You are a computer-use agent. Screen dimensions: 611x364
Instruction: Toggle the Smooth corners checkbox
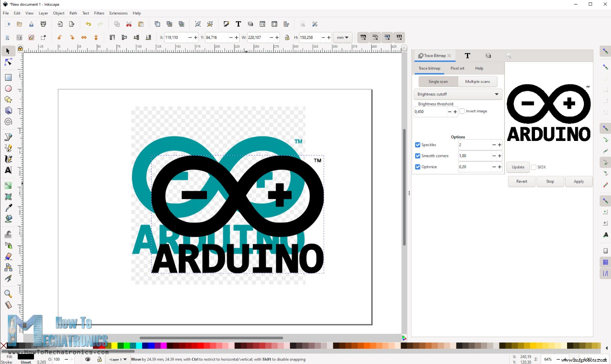coord(417,156)
